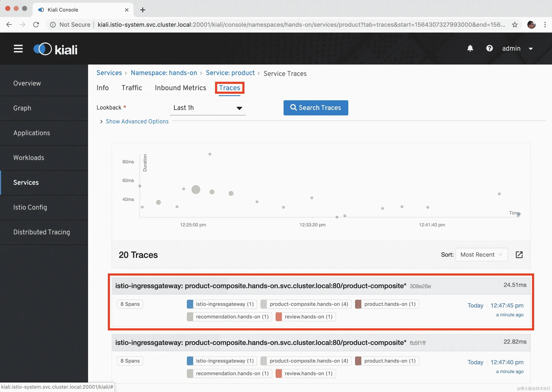This screenshot has height=392, width=552.
Task: Click blue istio-ingressgateway swatch in first trace
Action: pos(190,304)
